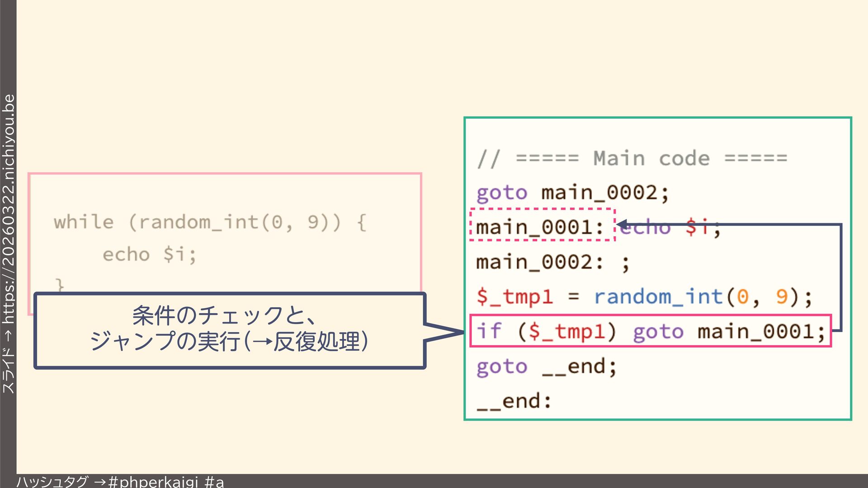The width and height of the screenshot is (868, 488).
Task: Click the arrowhead pointing at echo $i
Action: [x=622, y=224]
